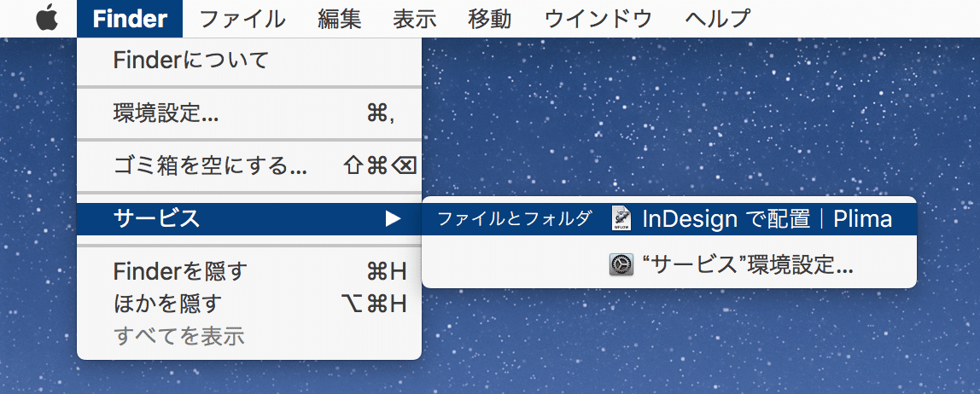980x394 pixels.
Task: Open the ヘルプ menu
Action: click(x=717, y=19)
